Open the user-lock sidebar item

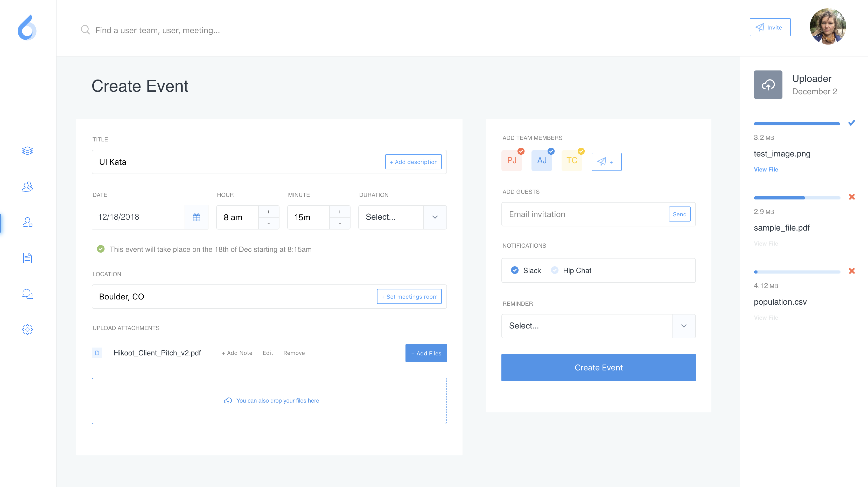pyautogui.click(x=27, y=222)
